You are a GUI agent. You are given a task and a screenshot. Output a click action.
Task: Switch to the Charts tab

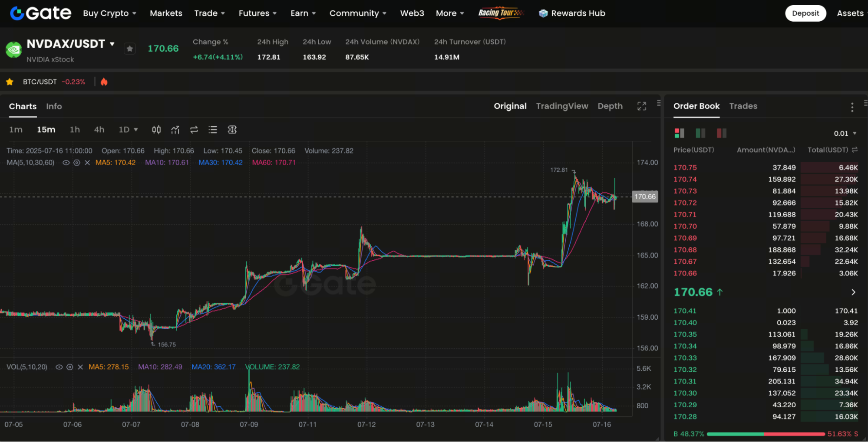[23, 107]
